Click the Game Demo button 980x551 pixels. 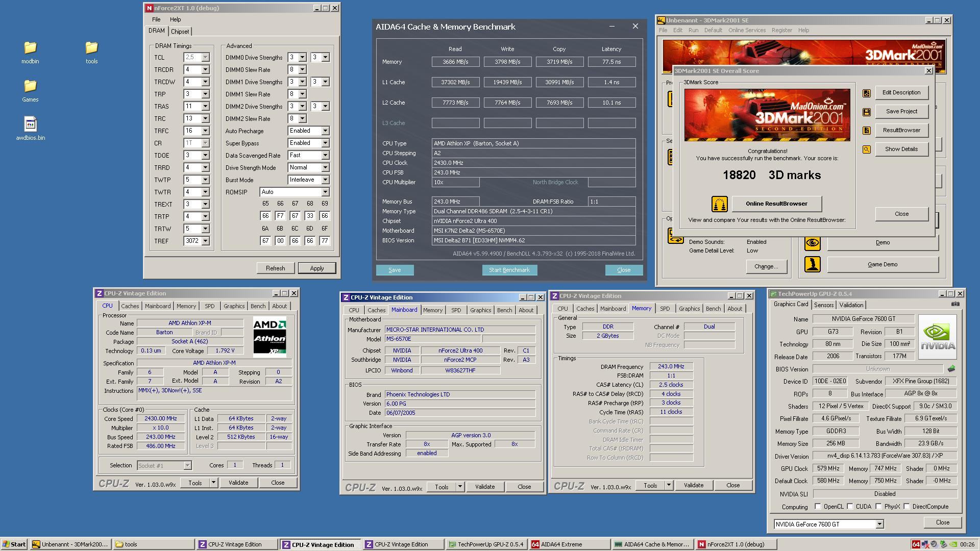coord(883,264)
